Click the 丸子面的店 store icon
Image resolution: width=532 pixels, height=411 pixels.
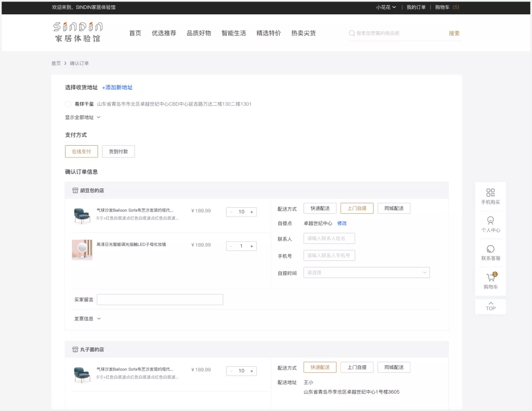click(x=75, y=349)
